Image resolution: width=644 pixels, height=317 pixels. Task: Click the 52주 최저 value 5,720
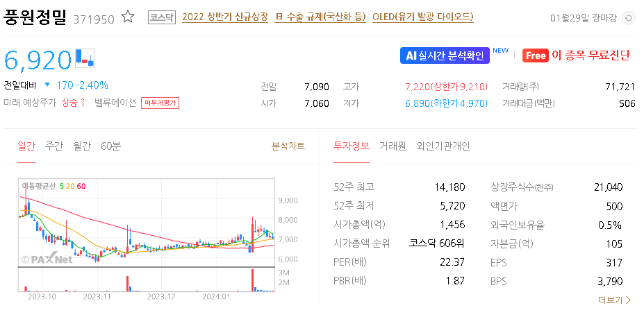point(452,206)
